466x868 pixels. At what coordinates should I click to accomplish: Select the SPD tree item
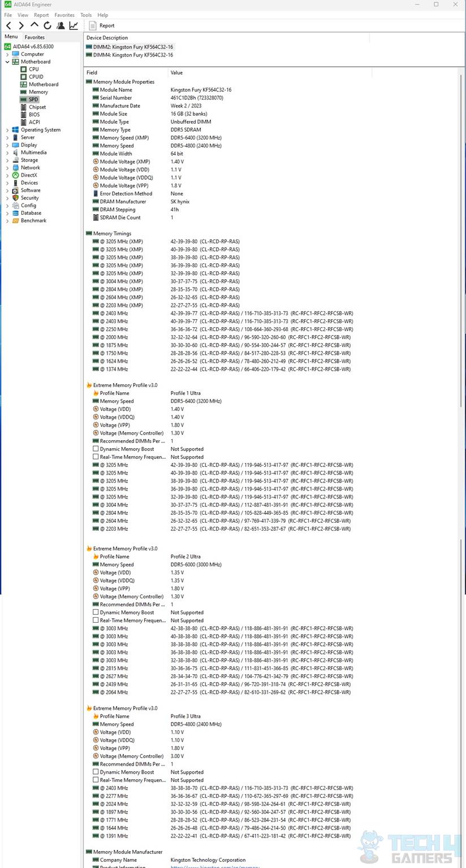pyautogui.click(x=33, y=99)
